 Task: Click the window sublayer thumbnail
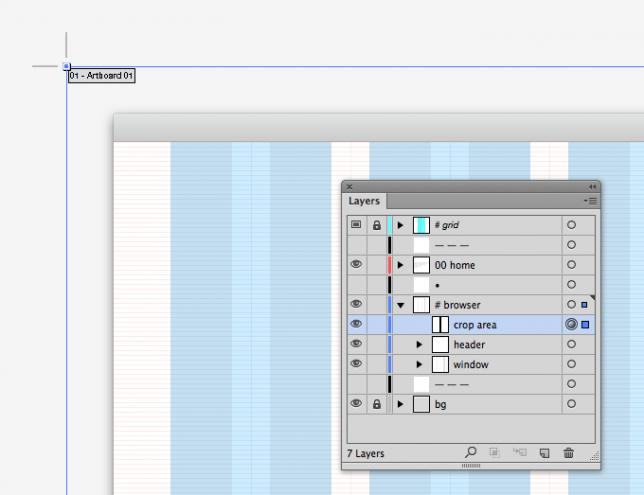(440, 365)
